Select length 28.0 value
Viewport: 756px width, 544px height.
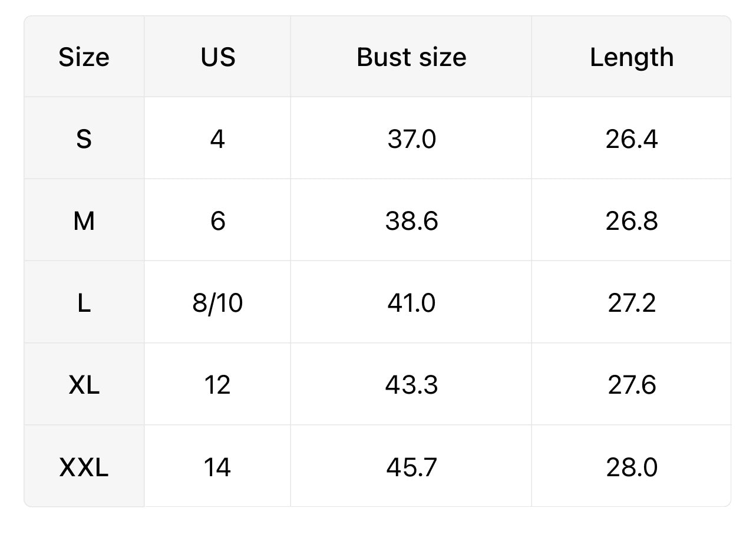point(632,467)
